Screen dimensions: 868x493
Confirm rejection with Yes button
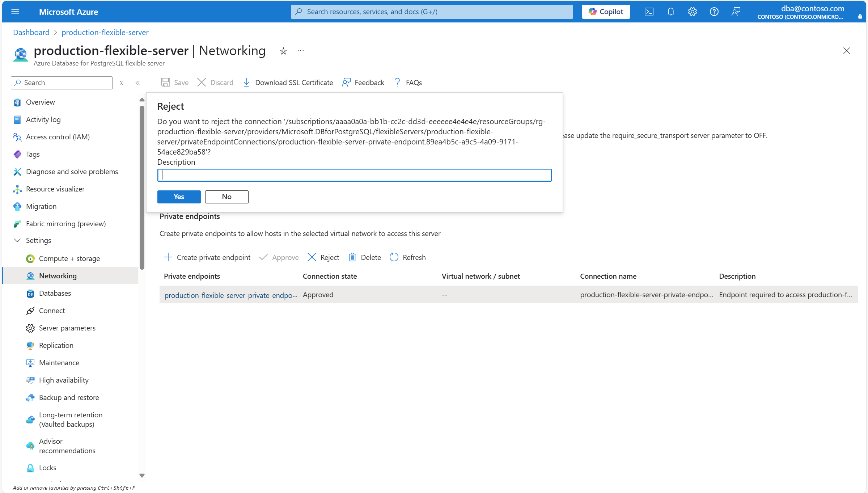point(179,197)
